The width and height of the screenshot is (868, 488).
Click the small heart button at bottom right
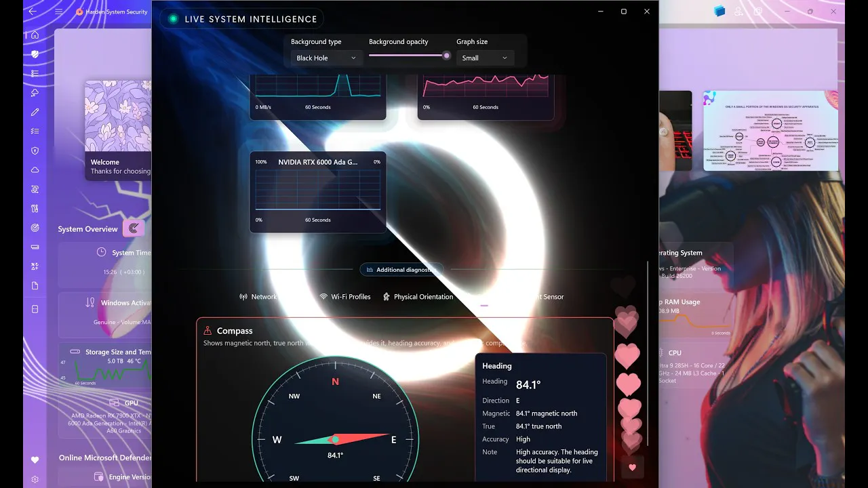point(632,467)
